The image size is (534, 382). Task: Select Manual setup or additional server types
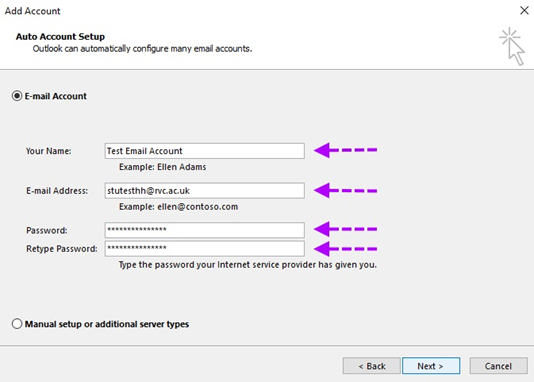click(17, 324)
